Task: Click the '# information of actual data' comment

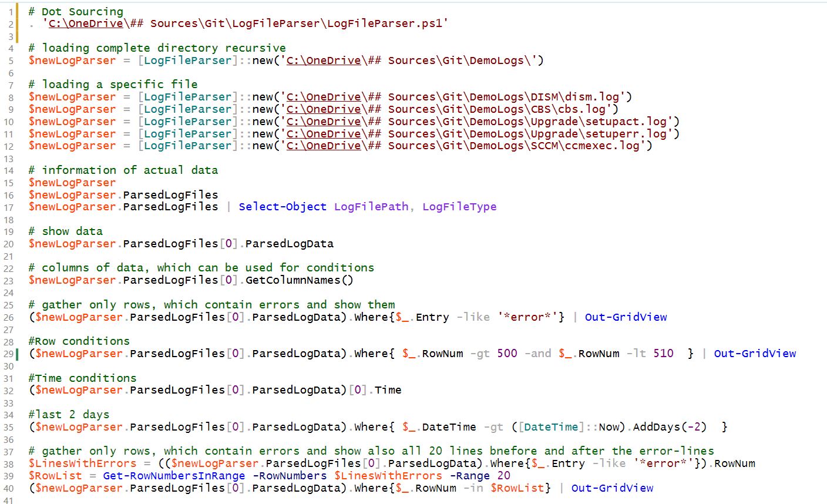Action: point(123,170)
